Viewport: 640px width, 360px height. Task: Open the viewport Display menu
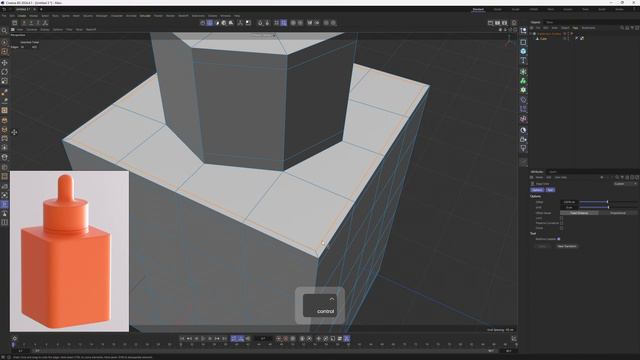pos(44,29)
